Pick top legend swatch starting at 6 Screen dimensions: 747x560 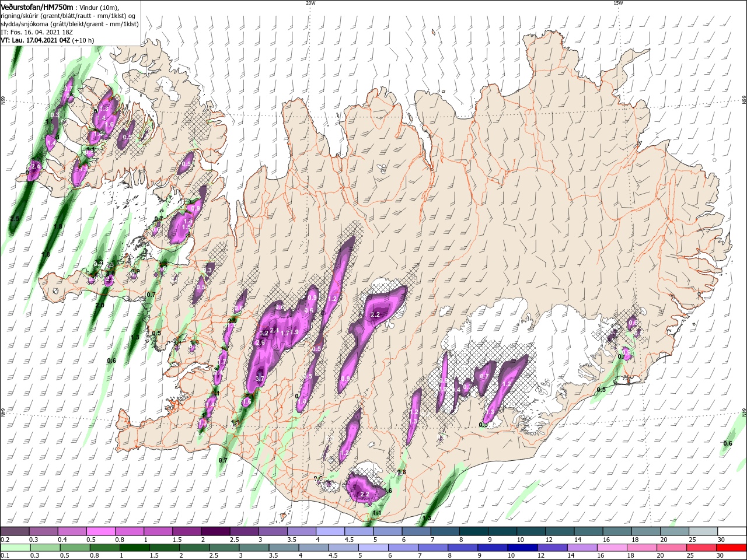[416, 531]
